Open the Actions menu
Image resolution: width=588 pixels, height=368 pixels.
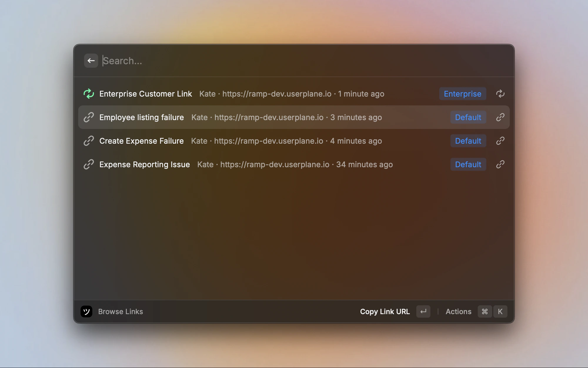458,311
